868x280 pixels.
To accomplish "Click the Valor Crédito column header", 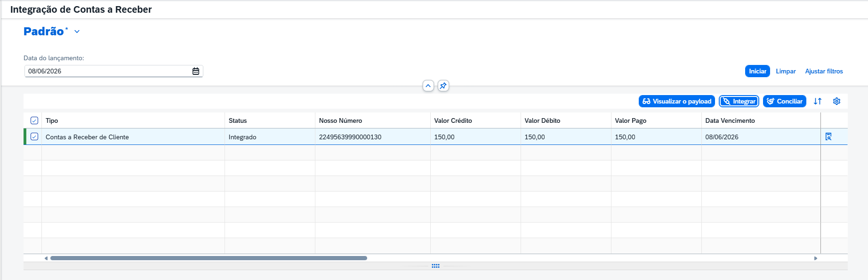I will click(475, 120).
